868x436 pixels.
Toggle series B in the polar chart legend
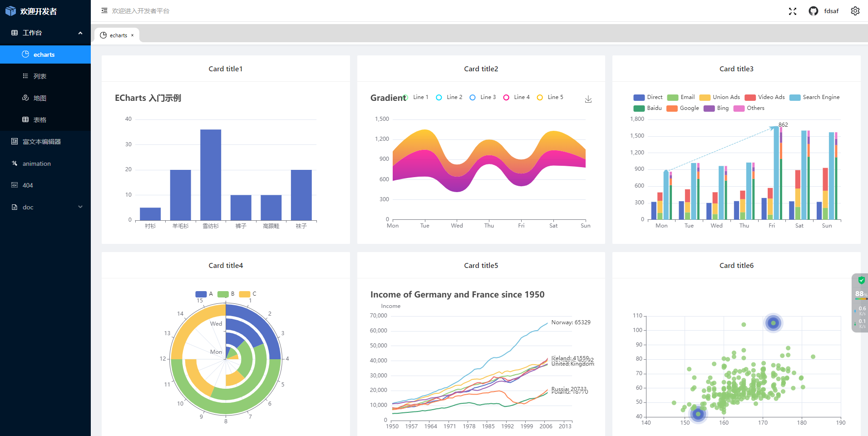click(x=226, y=294)
